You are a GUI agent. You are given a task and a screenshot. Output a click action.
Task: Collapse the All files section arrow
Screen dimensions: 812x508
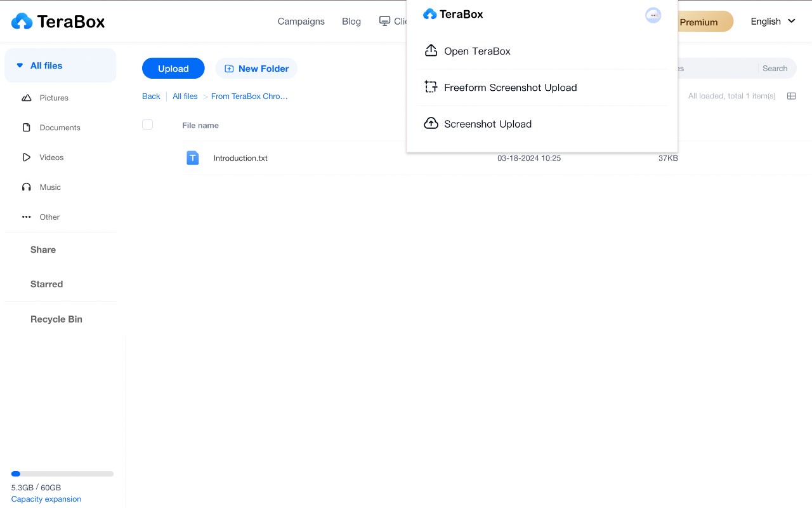[20, 65]
